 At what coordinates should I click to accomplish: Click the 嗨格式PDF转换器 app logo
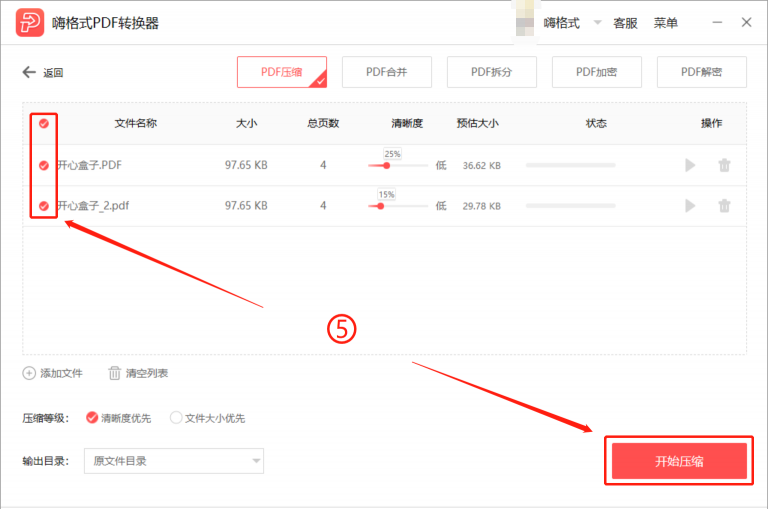29,23
